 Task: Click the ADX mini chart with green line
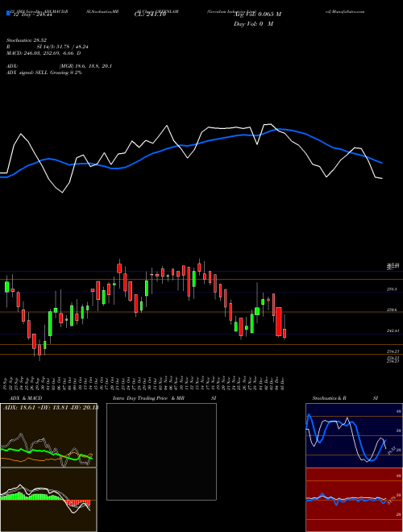(x=48, y=435)
